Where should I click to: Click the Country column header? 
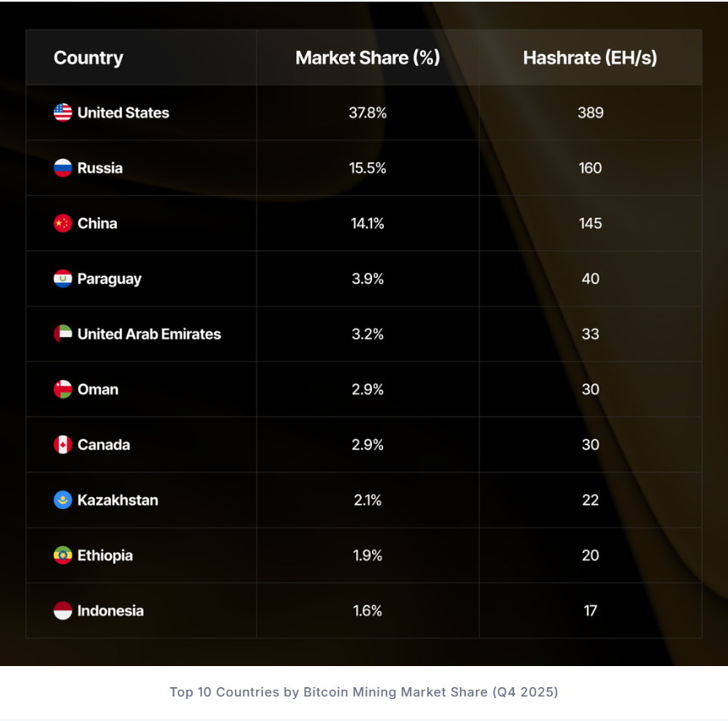coord(88,58)
